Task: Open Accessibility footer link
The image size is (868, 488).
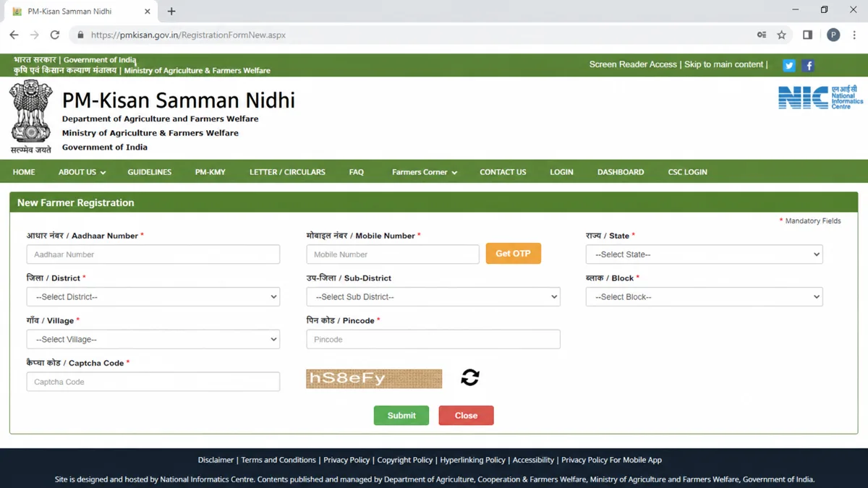Action: [x=533, y=460]
